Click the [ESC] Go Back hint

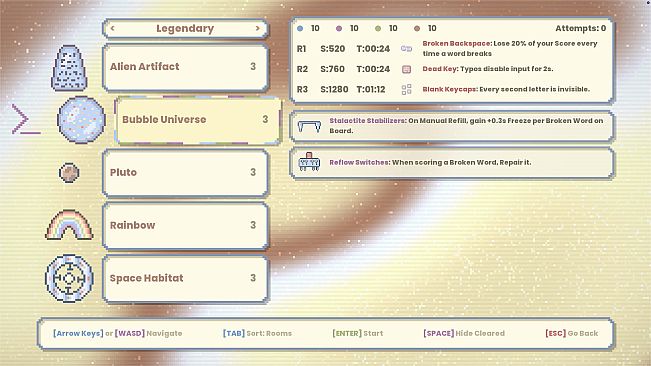coord(572,333)
